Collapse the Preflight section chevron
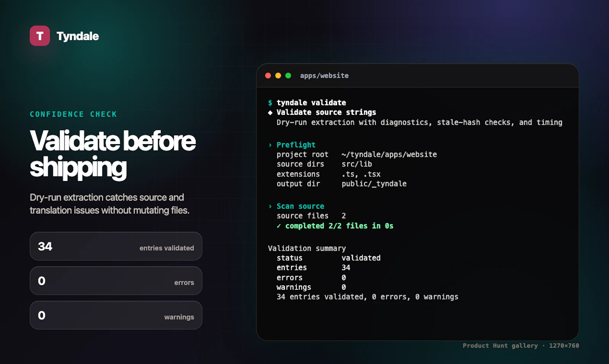Image resolution: width=609 pixels, height=364 pixels. 270,145
